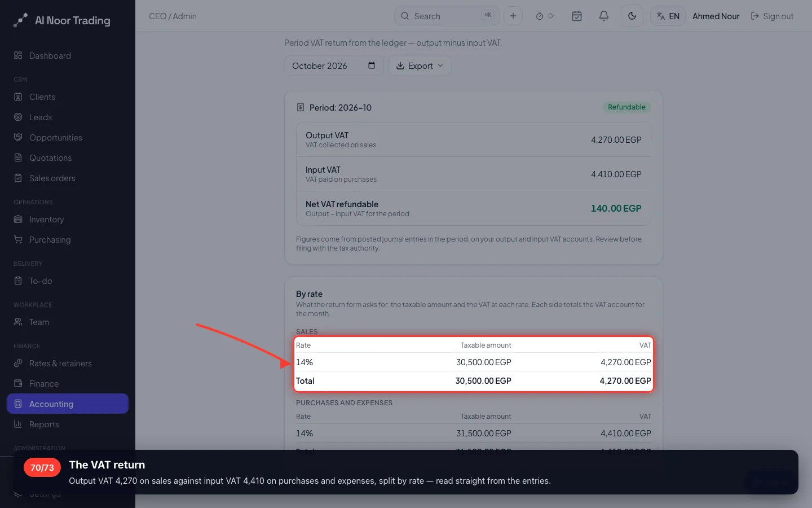The height and width of the screenshot is (508, 812).
Task: Click the plus quick-add button
Action: coord(513,16)
